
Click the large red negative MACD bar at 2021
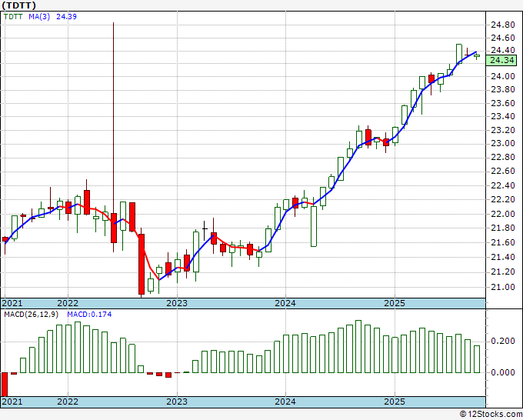[5, 385]
